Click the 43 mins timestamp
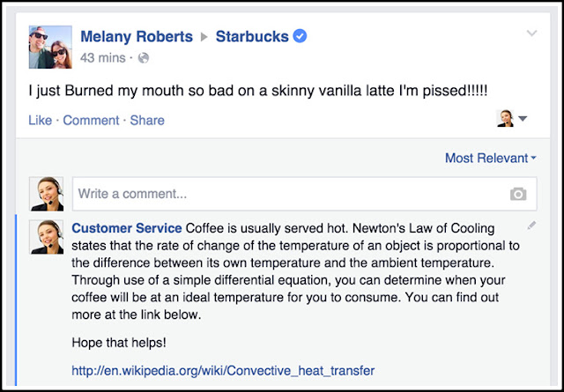 click(x=104, y=58)
